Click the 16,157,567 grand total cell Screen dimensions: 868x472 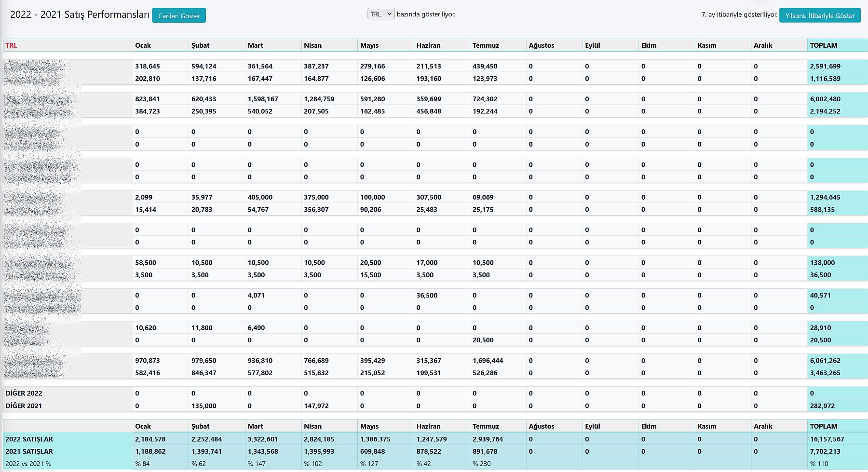tap(827, 439)
